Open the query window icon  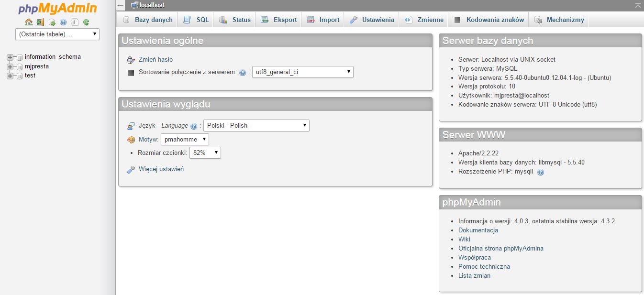point(52,22)
